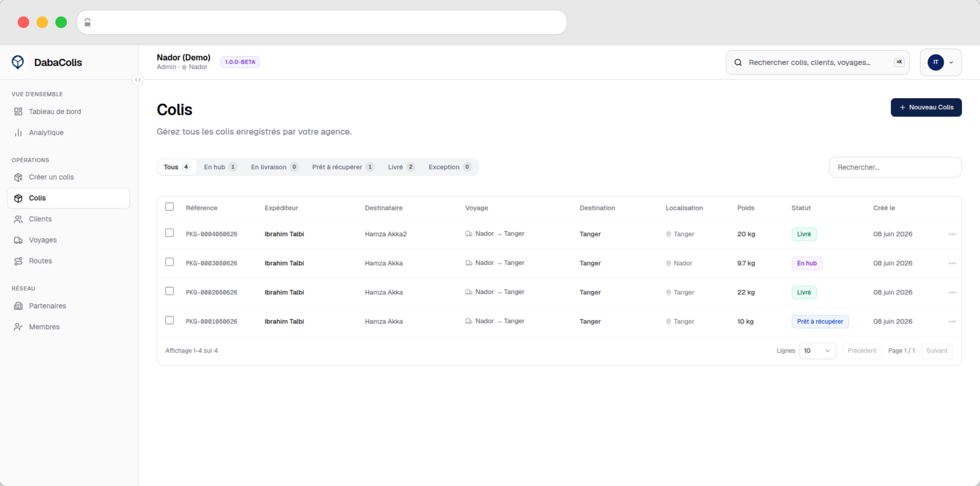Click the Nador location pin in header
The image size is (980, 486).
click(184, 68)
